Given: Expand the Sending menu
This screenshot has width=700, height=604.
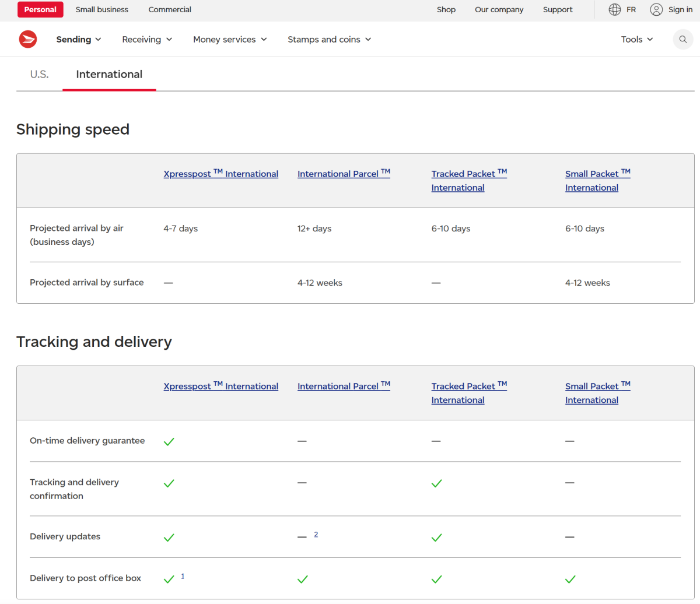Looking at the screenshot, I should (x=79, y=40).
